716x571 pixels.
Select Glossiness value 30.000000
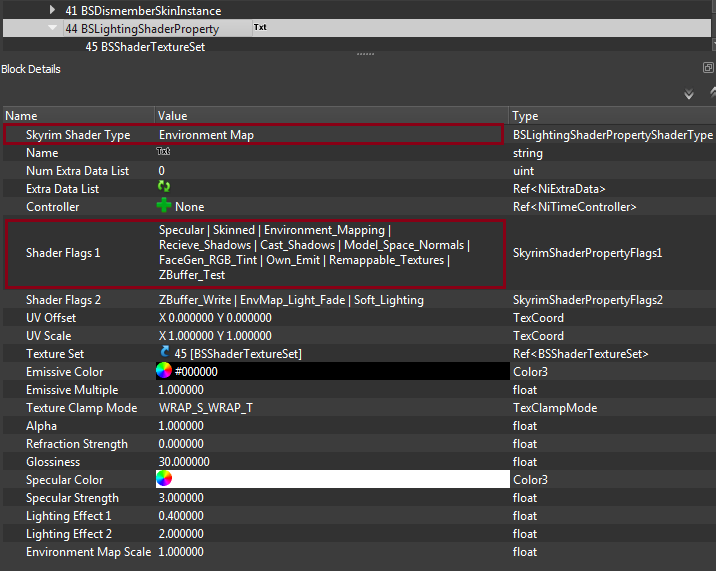[184, 462]
